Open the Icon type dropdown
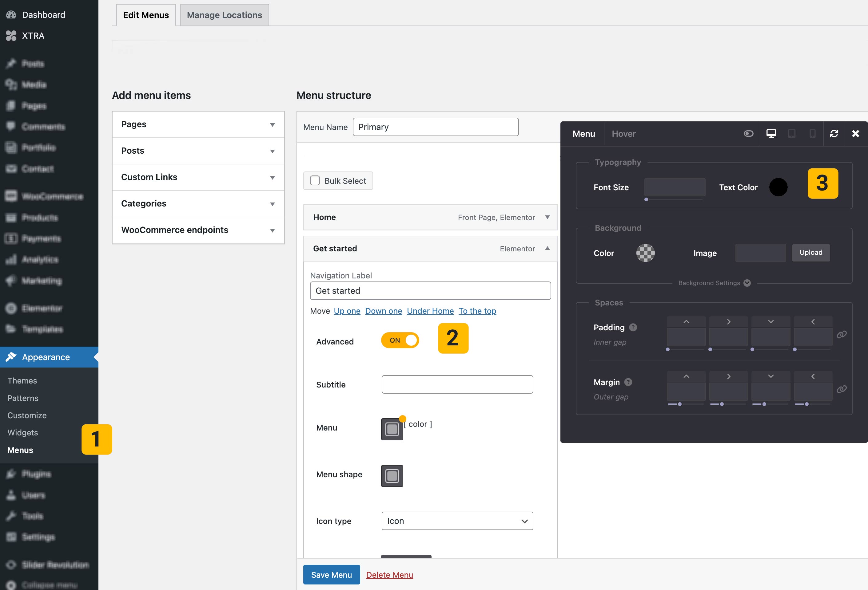868x590 pixels. click(x=457, y=521)
